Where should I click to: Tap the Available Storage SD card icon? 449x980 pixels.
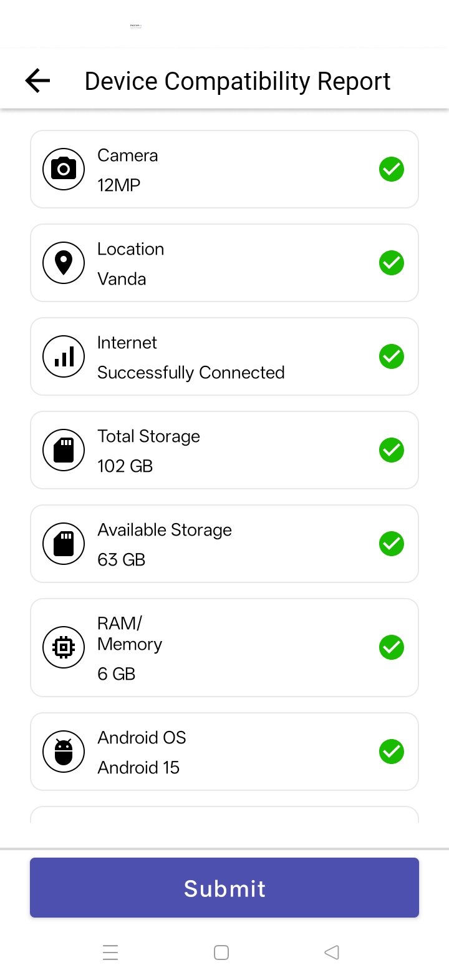64,544
